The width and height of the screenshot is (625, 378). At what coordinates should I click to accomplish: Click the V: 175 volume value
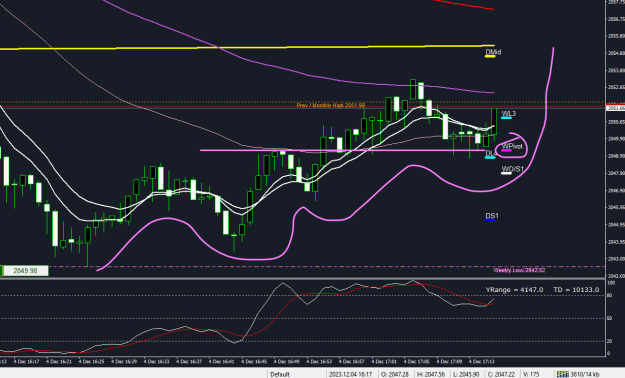coord(531,374)
